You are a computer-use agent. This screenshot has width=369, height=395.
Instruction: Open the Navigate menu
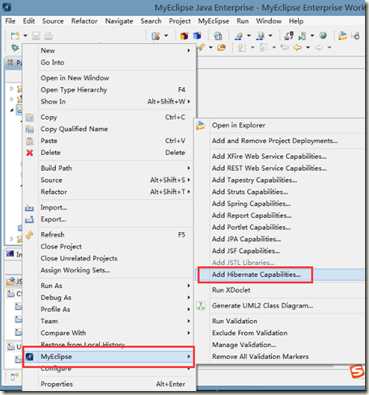[x=119, y=21]
